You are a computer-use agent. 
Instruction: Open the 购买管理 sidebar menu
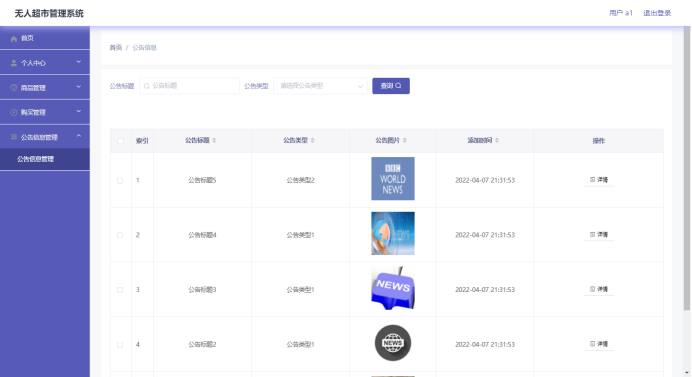point(45,112)
